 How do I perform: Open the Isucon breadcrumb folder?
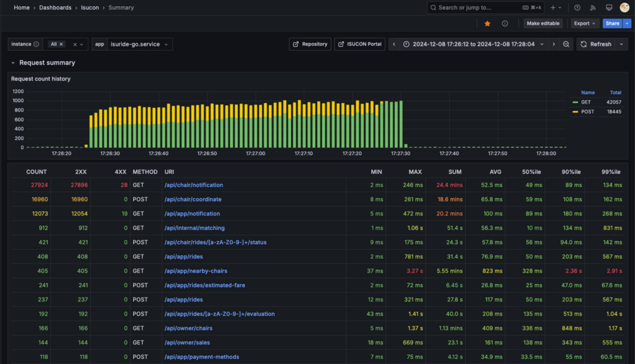[x=89, y=8]
